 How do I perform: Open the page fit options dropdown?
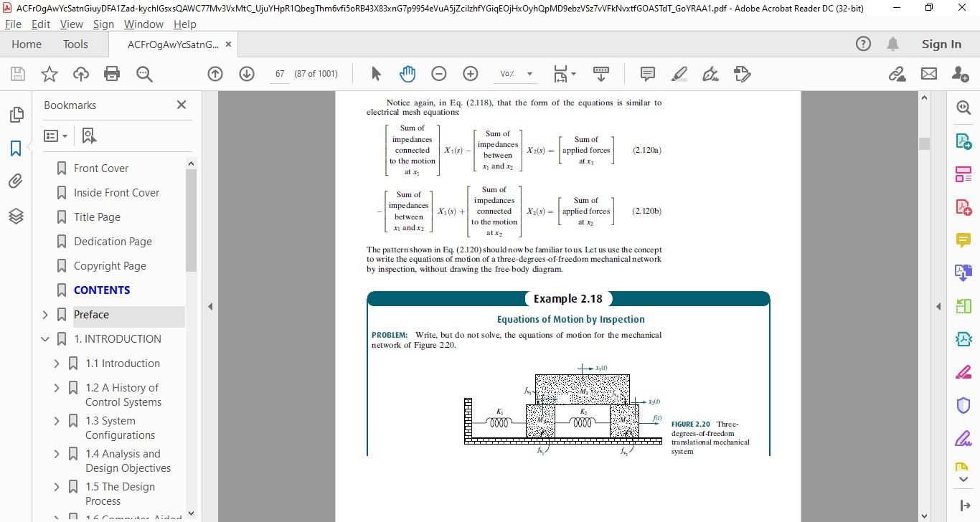(565, 74)
